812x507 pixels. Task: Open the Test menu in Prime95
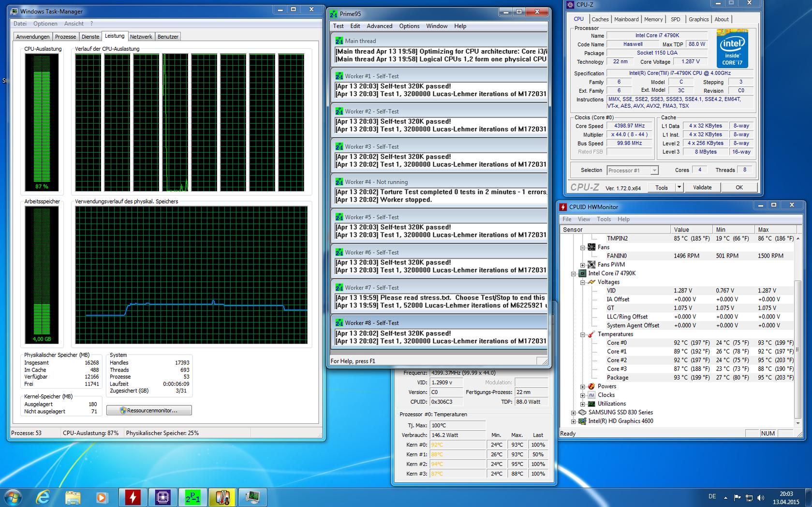pos(339,26)
